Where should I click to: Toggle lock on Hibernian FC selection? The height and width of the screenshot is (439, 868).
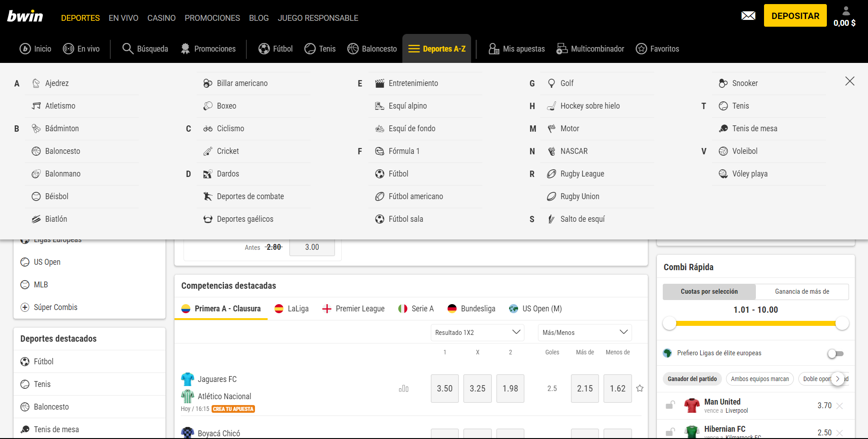pyautogui.click(x=670, y=432)
